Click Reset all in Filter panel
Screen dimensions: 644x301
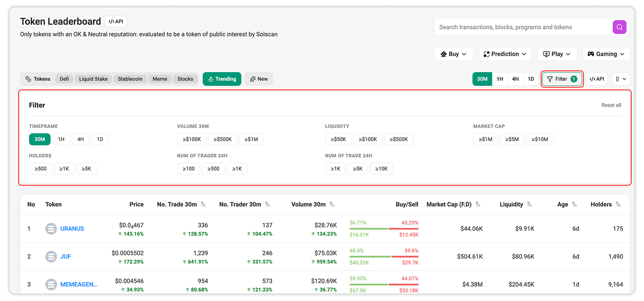click(x=611, y=105)
